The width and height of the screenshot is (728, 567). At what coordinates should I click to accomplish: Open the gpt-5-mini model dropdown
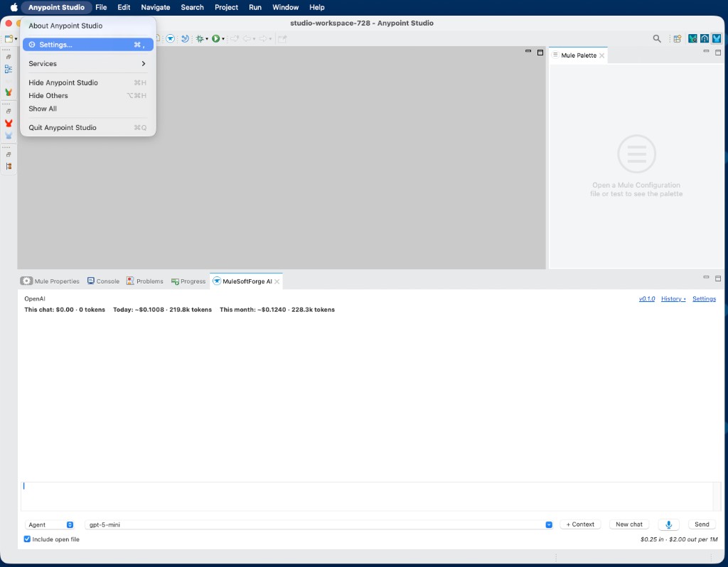tap(318, 524)
